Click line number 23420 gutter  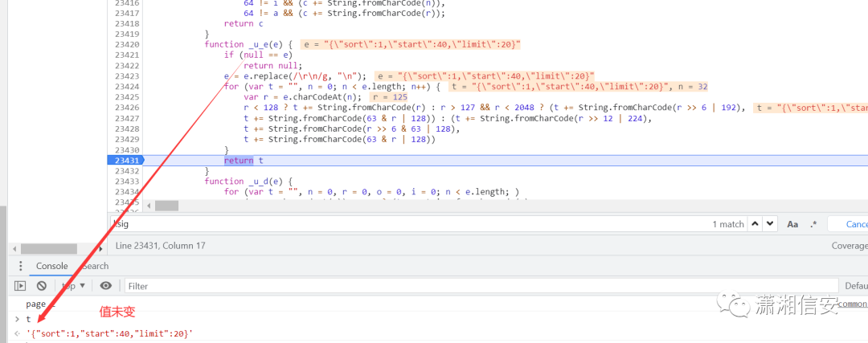click(x=127, y=45)
